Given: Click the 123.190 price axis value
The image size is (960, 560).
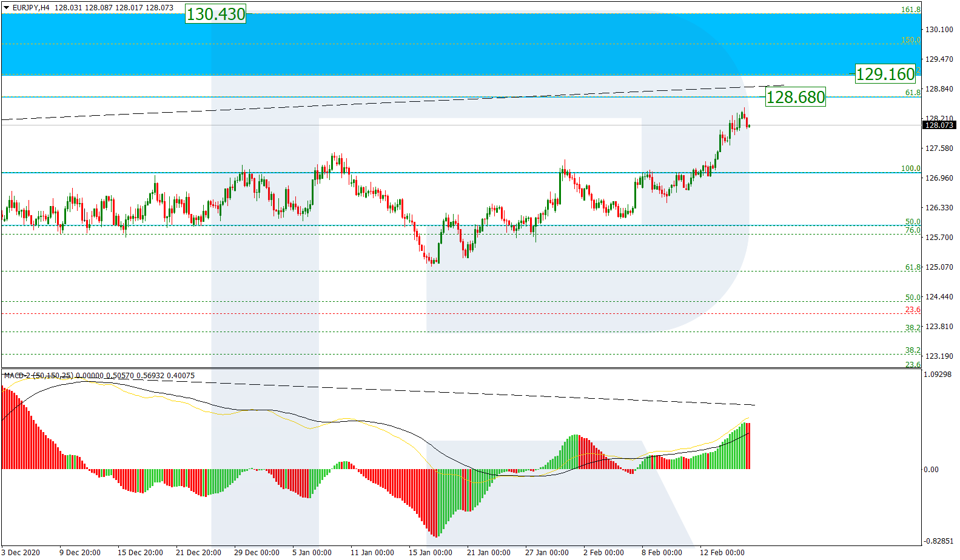Looking at the screenshot, I should (939, 356).
